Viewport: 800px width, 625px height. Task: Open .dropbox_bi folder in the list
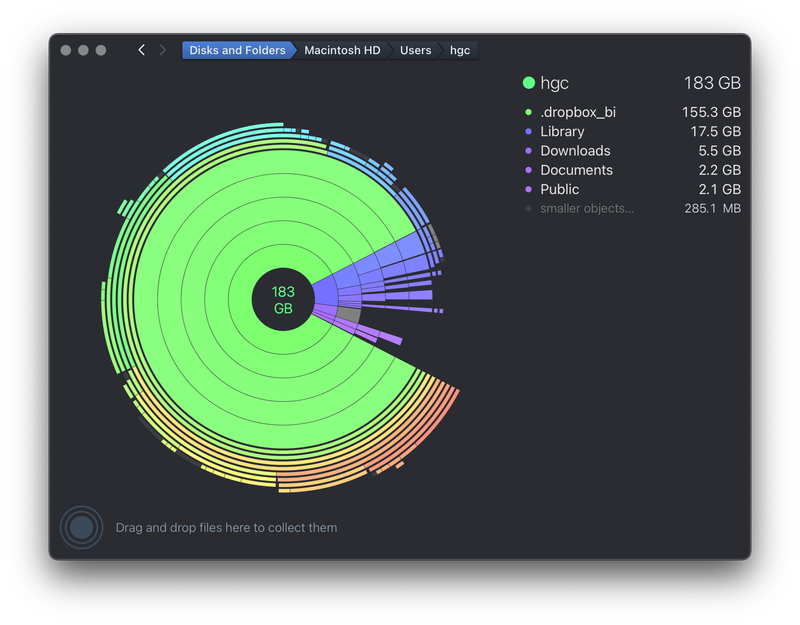point(578,112)
